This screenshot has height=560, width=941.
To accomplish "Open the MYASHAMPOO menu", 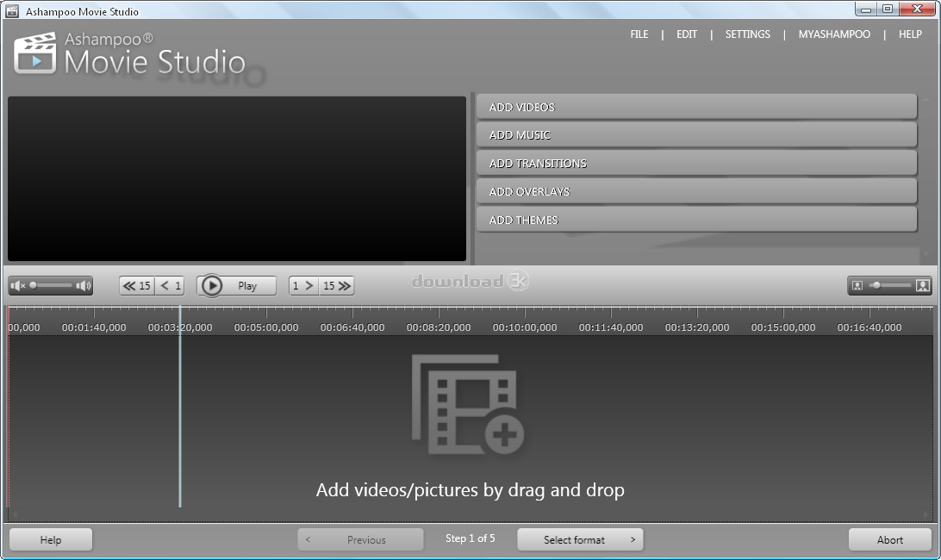I will pyautogui.click(x=834, y=34).
